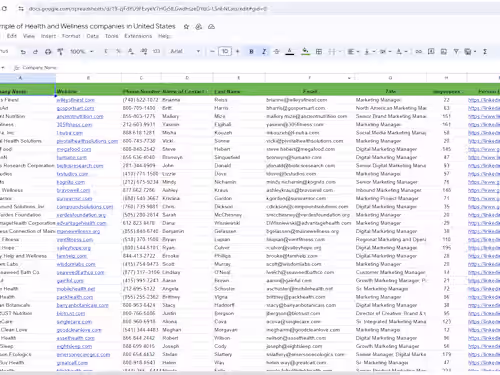This screenshot has height=375, width=500.
Task: Open the valleyhope.org website link
Action: tap(73, 248)
